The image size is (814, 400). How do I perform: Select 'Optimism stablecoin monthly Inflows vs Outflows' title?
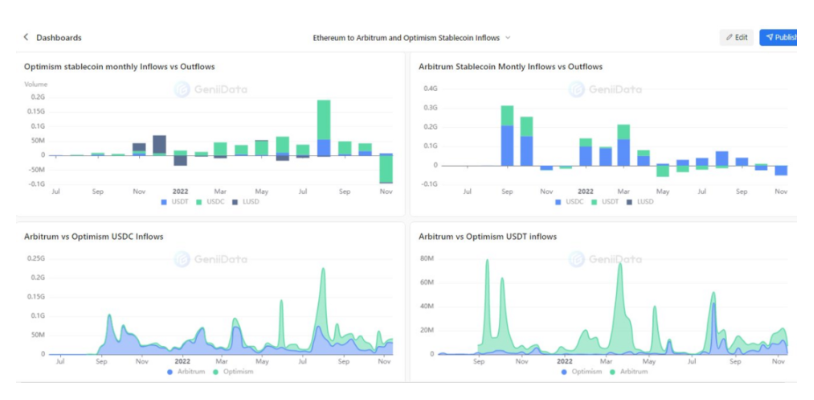[119, 66]
